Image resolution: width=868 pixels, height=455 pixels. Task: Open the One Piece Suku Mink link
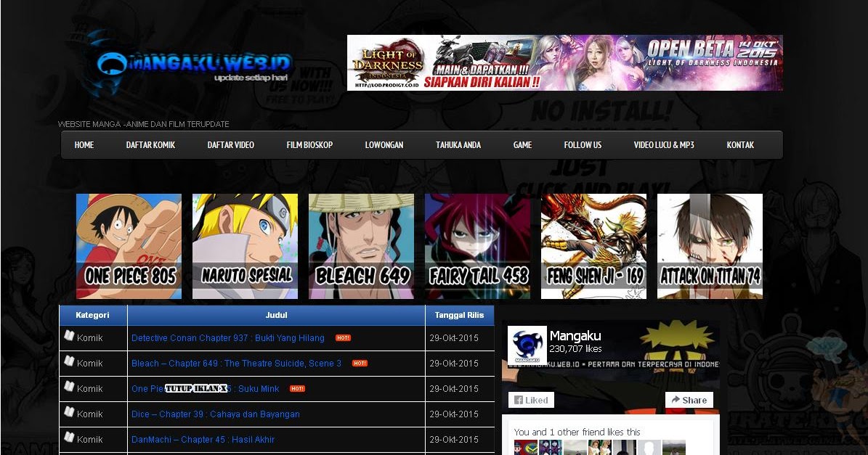[x=206, y=389]
